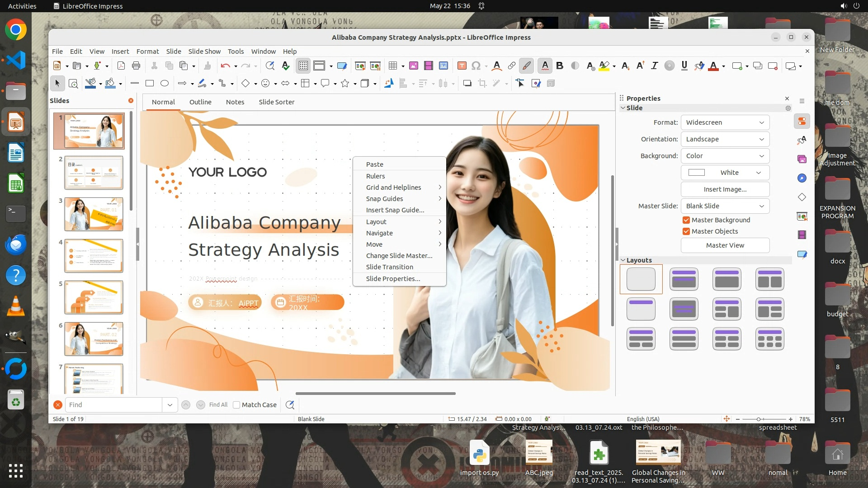Open the Format dropdown showing Widescreen
The width and height of the screenshot is (868, 488).
tap(725, 122)
